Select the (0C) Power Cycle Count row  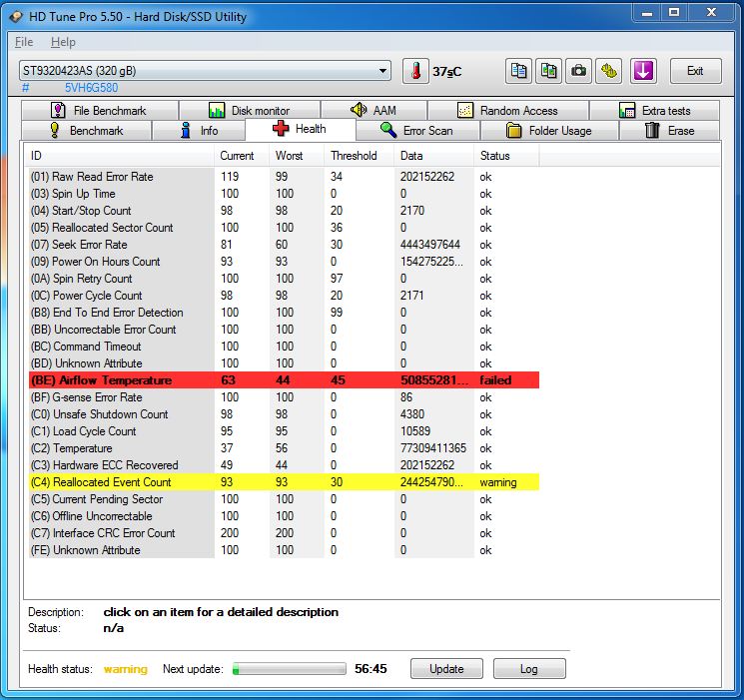point(284,296)
